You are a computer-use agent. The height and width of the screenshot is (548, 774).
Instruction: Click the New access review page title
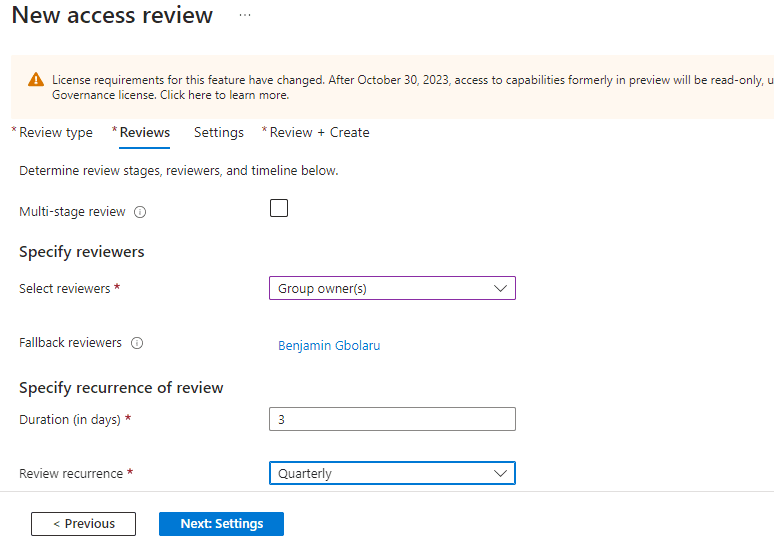coord(112,16)
